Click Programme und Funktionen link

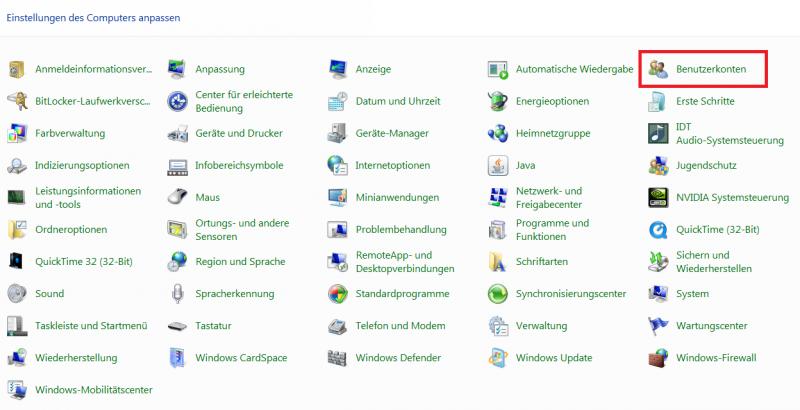pyautogui.click(x=553, y=229)
